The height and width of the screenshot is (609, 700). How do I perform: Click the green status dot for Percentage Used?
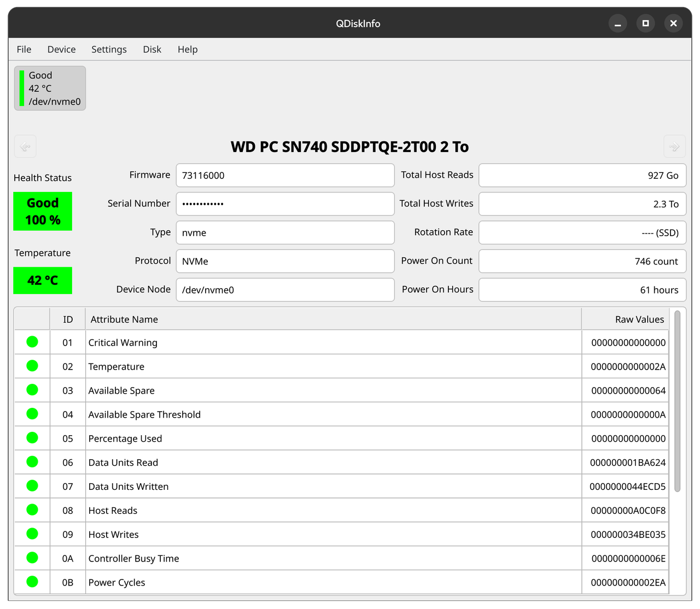coord(32,438)
